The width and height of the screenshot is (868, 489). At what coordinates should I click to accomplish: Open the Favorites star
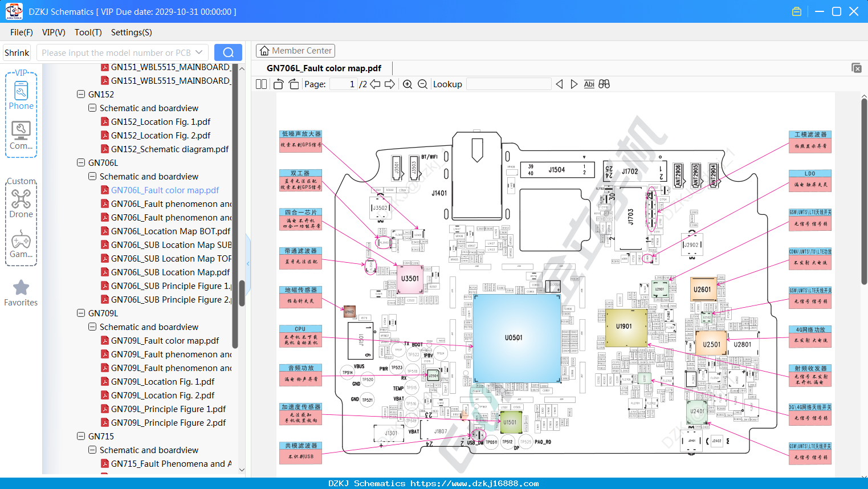[21, 293]
